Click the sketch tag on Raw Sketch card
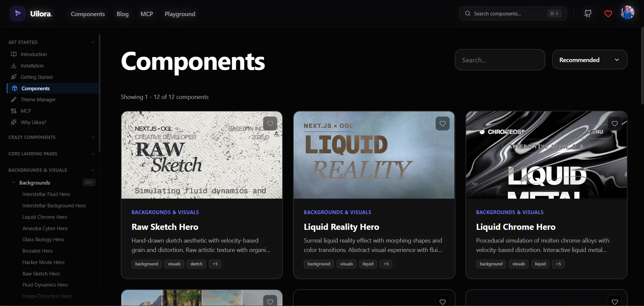 [x=196, y=264]
